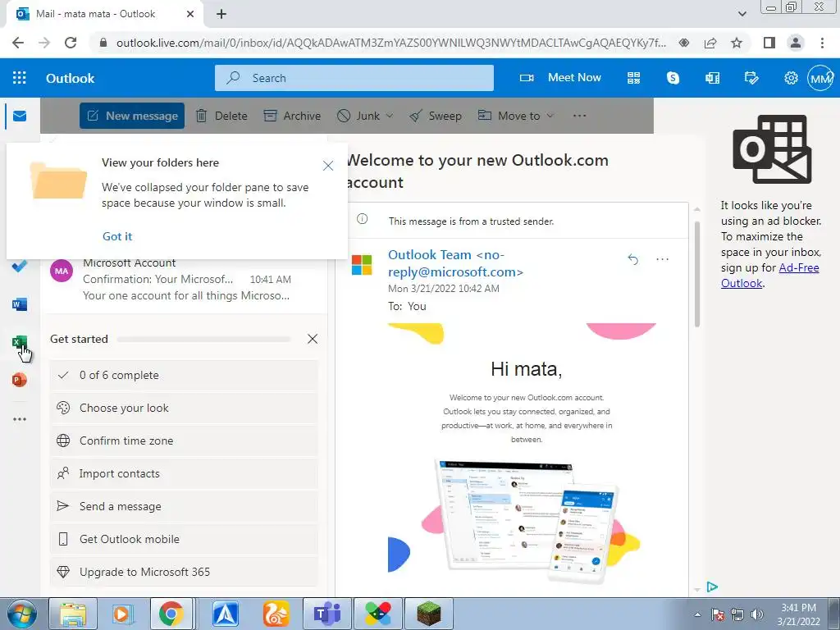840x630 pixels.
Task: Show more apps in the left sidebar
Action: [x=20, y=419]
